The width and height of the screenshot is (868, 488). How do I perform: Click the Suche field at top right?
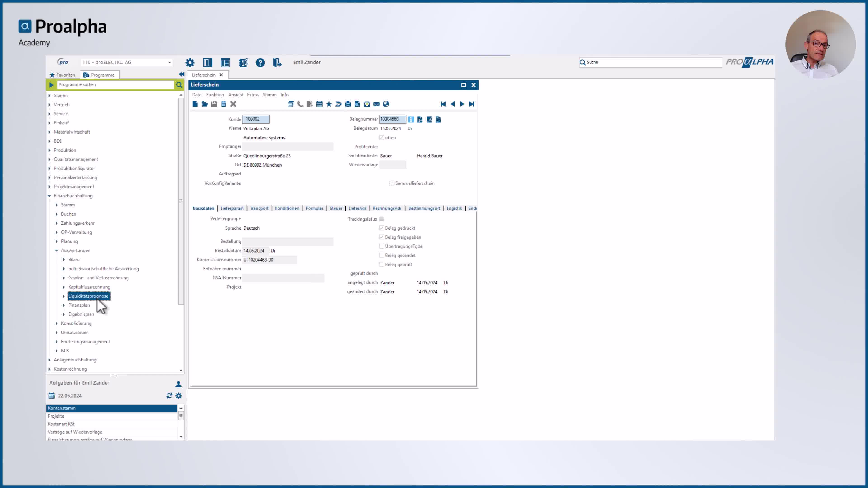tap(650, 62)
